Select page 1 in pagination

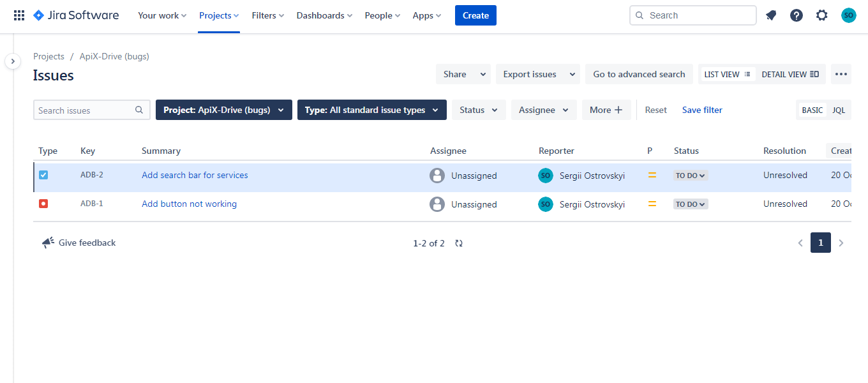coord(821,243)
